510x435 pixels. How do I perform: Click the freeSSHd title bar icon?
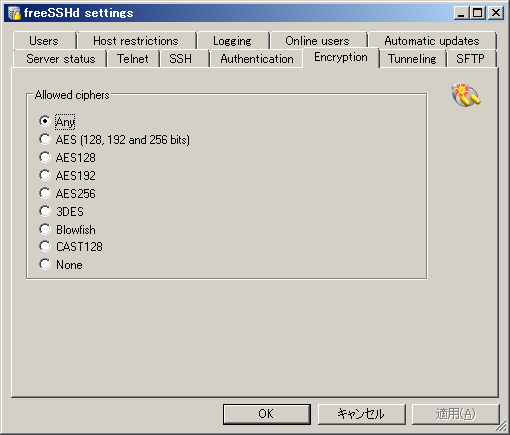pyautogui.click(x=14, y=13)
